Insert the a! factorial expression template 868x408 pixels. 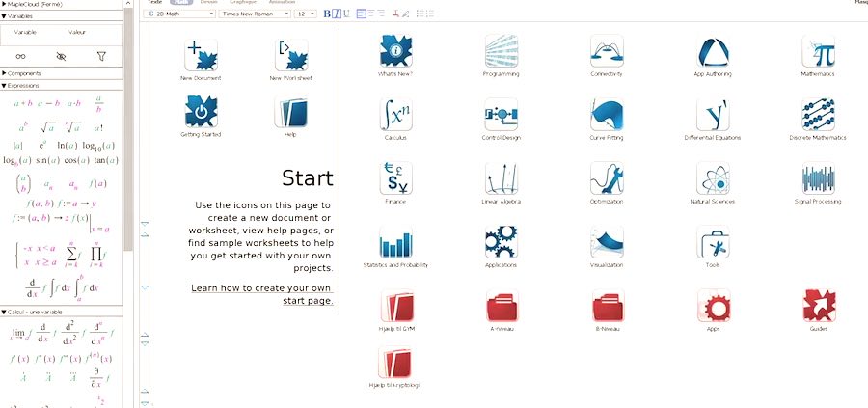(98, 128)
